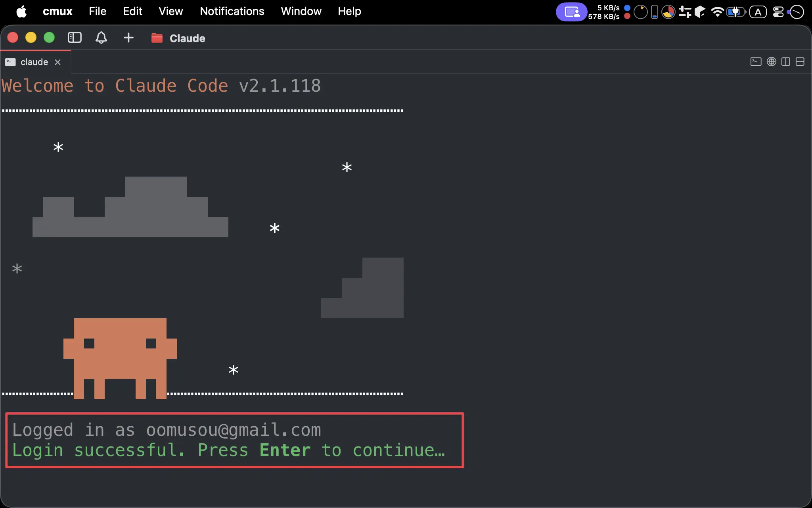Screen dimensions: 812x508
Task: Click the terminal icon on the claude tab
Action: click(10, 62)
